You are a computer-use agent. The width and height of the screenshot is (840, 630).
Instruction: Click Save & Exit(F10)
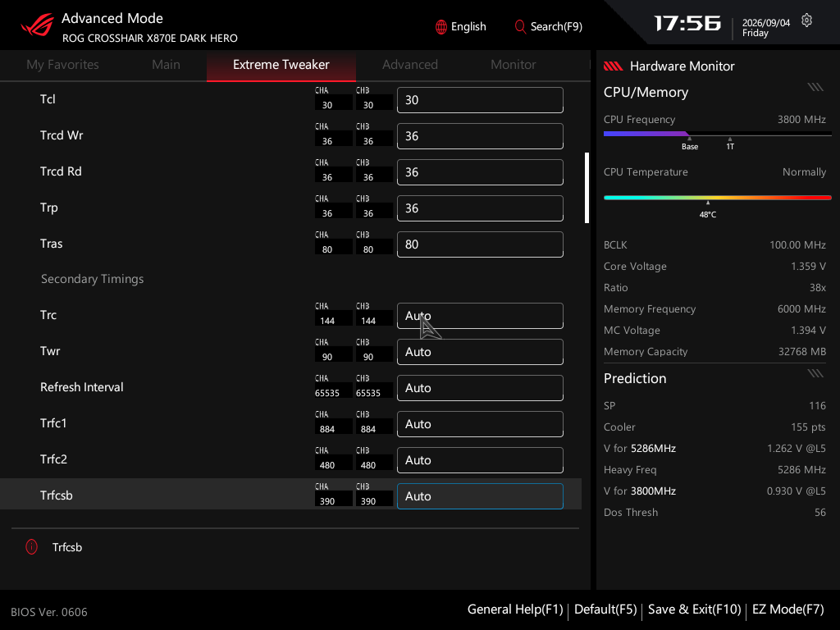coord(694,609)
